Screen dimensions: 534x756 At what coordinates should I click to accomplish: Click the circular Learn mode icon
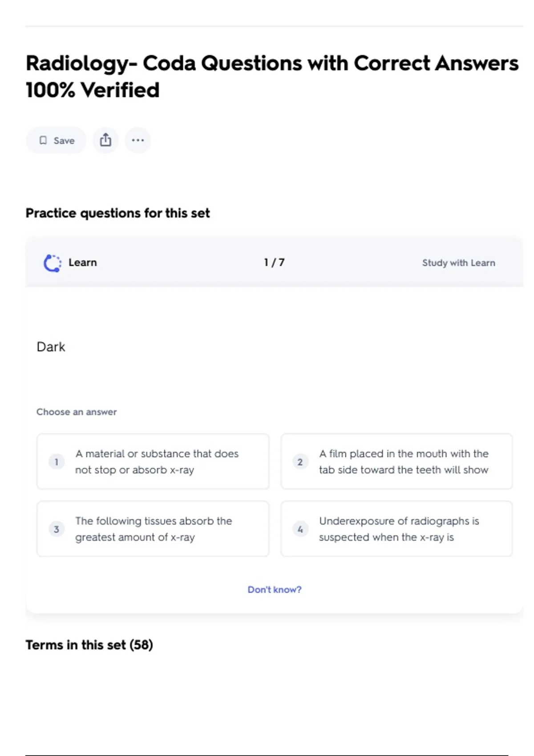pos(53,263)
